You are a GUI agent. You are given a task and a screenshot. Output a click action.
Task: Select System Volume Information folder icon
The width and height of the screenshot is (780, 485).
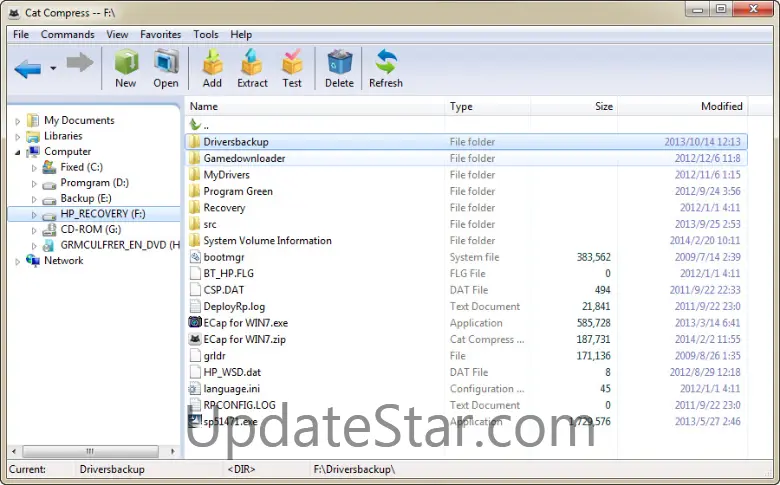click(x=195, y=240)
